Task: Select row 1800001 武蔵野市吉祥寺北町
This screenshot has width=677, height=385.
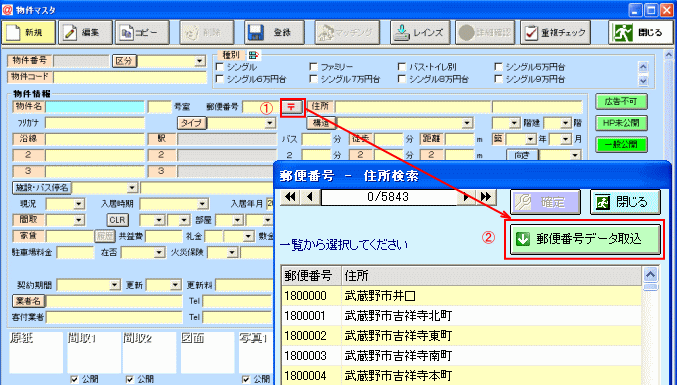Action: 462,316
